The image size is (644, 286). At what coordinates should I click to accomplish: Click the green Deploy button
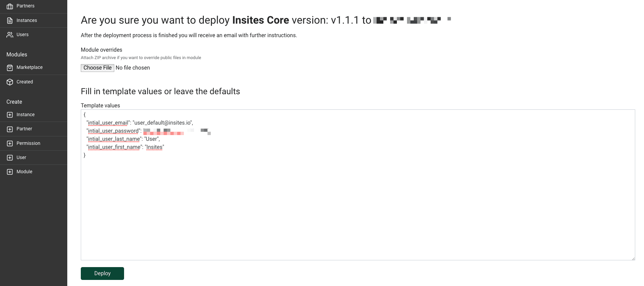102,274
